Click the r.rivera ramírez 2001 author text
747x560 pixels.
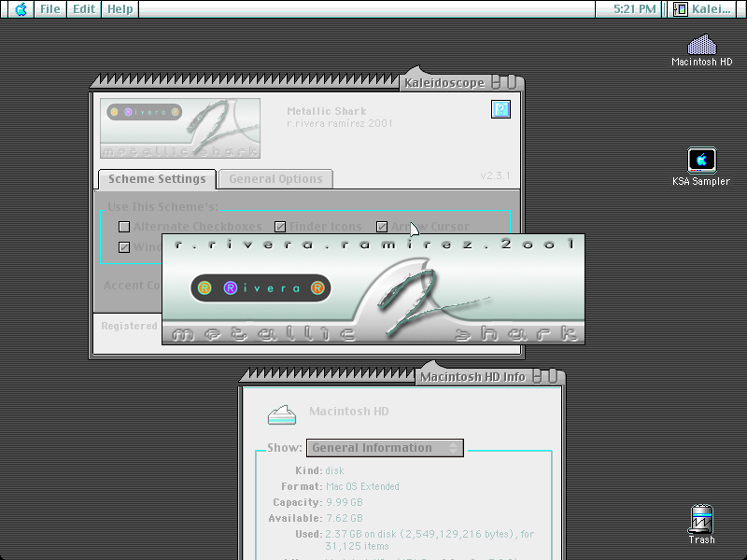point(340,124)
